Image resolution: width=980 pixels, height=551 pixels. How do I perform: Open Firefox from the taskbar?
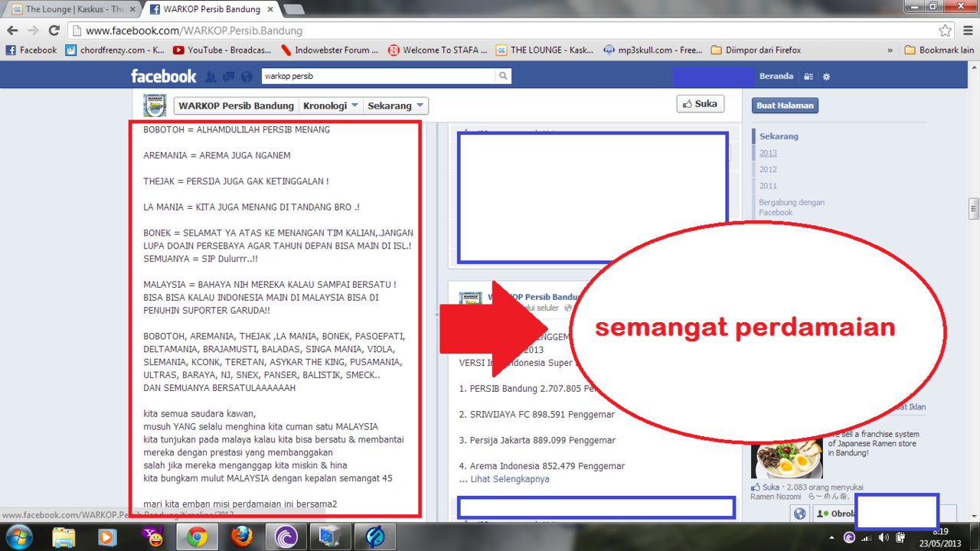tap(242, 537)
